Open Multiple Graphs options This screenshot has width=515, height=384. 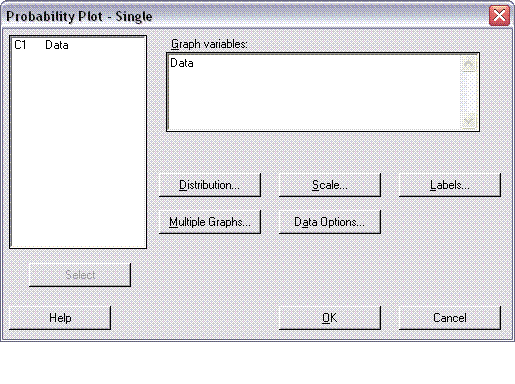click(x=210, y=222)
